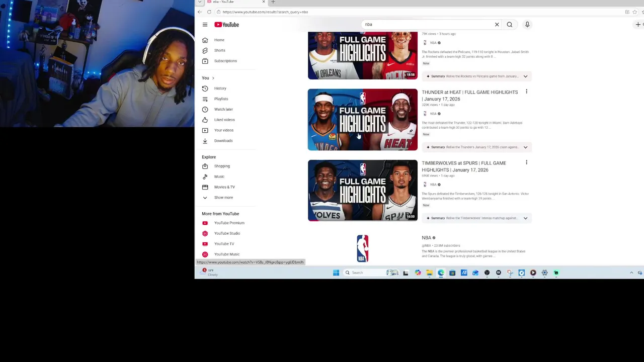644x362 pixels.
Task: Open File Explorer from taskbar
Action: click(x=429, y=273)
